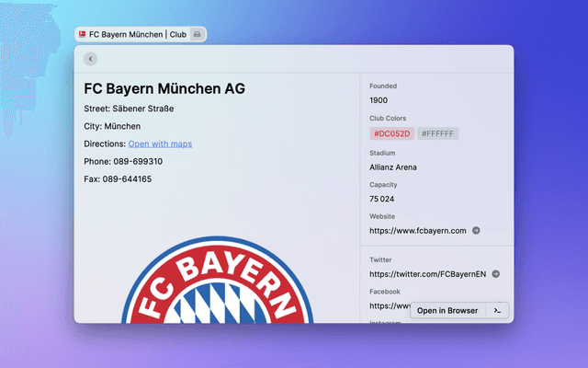The width and height of the screenshot is (588, 368).
Task: Click the 'Allianz Arena' stadium value
Action: [393, 167]
